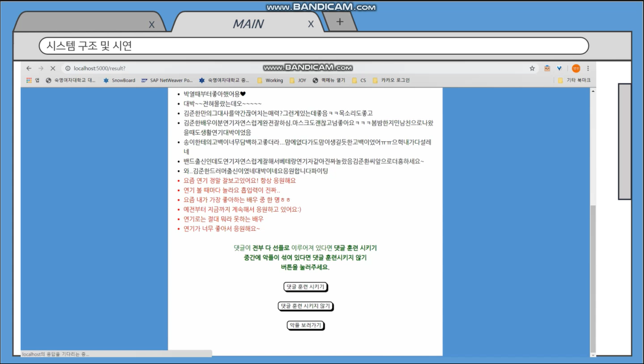
Task: Click the orange profile avatar
Action: pos(576,68)
